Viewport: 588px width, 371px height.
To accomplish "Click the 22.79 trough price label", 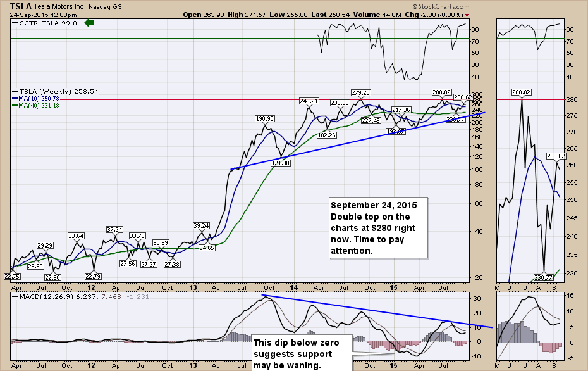I will point(93,277).
